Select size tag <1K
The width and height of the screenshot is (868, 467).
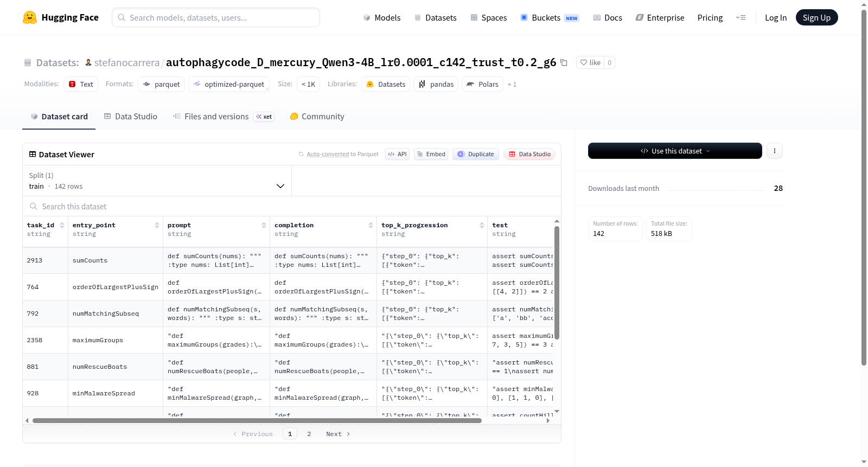[308, 84]
